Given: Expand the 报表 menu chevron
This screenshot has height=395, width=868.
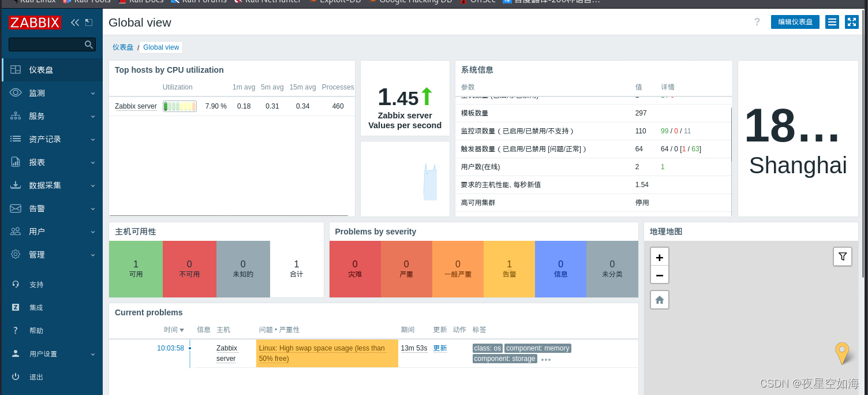Looking at the screenshot, I should [93, 162].
